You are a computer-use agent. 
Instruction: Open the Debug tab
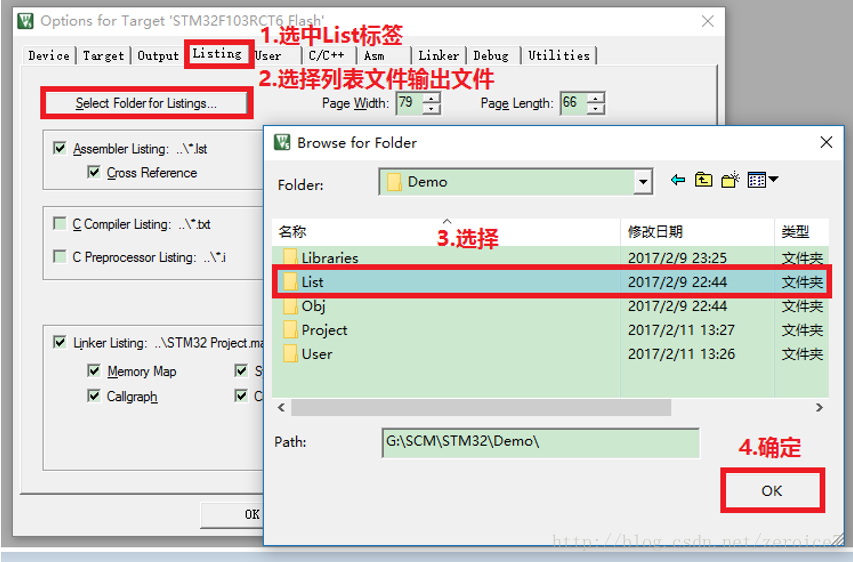pos(491,55)
